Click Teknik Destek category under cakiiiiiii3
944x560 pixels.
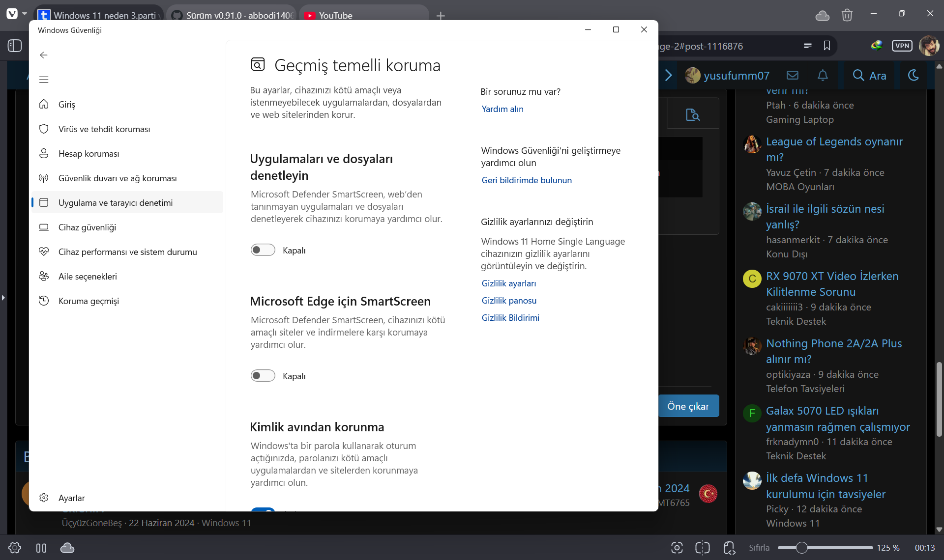pos(796,321)
